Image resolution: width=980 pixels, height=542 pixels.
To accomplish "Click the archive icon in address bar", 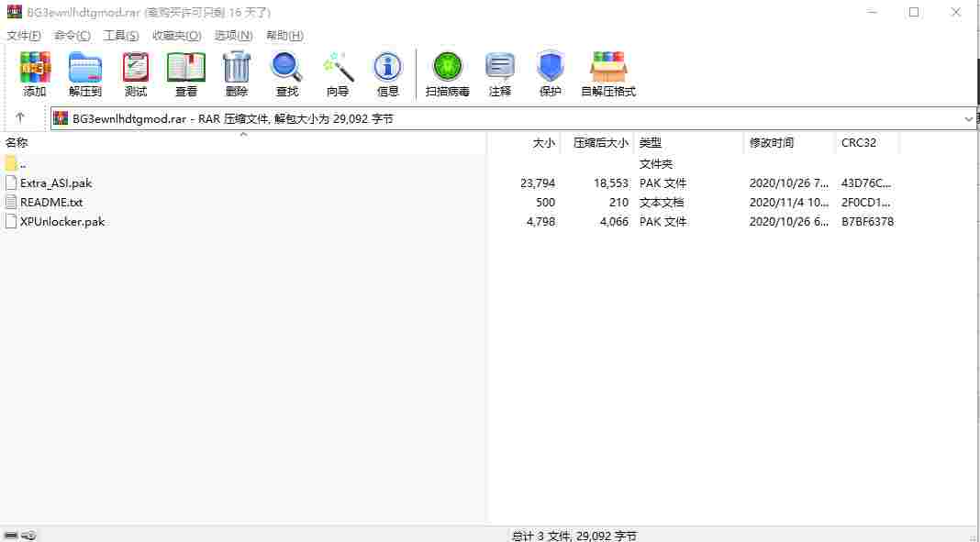I will 61,118.
